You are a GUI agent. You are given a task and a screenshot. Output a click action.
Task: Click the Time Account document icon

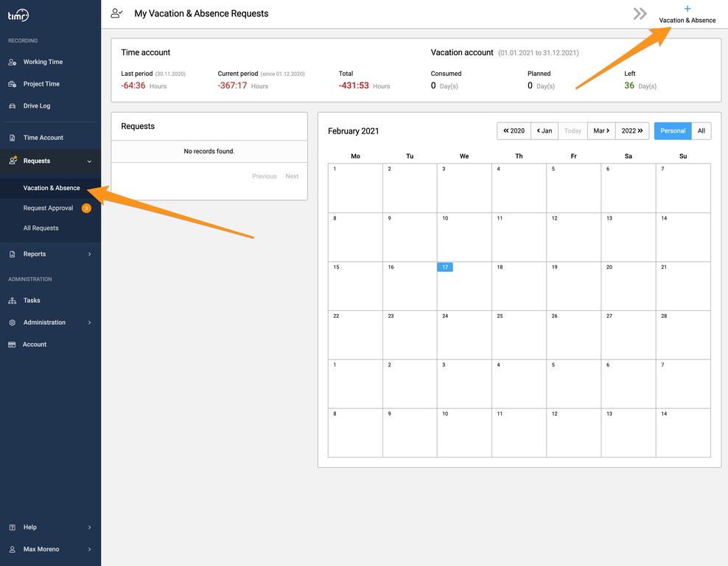[x=13, y=138]
